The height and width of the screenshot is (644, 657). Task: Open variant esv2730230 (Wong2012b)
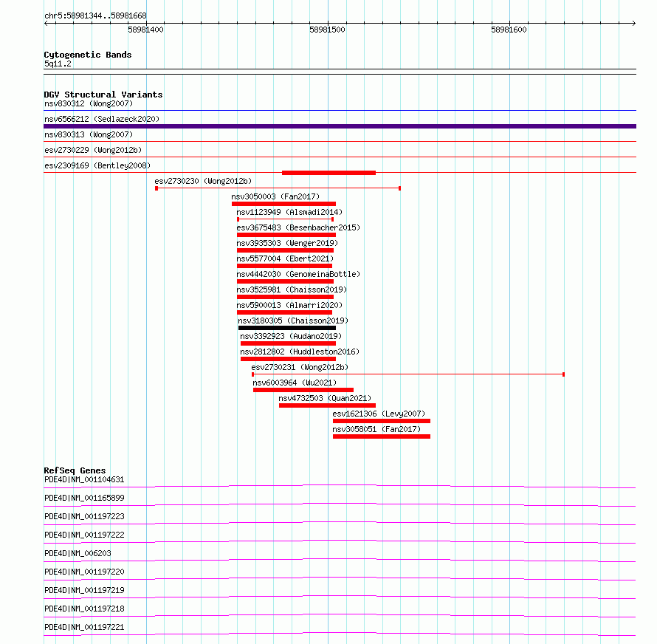tap(203, 181)
